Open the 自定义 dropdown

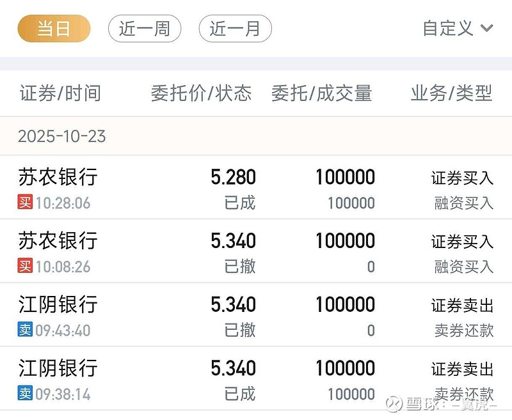click(x=448, y=28)
